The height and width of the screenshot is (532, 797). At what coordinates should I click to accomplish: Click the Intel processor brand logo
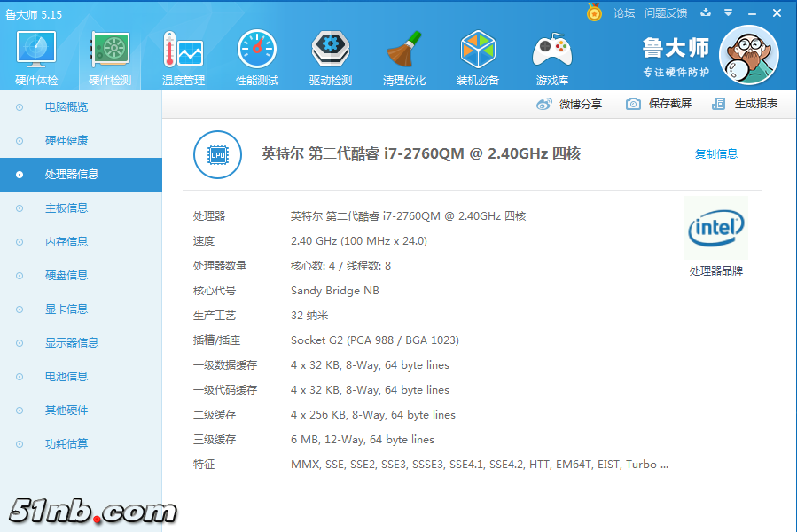click(x=716, y=229)
